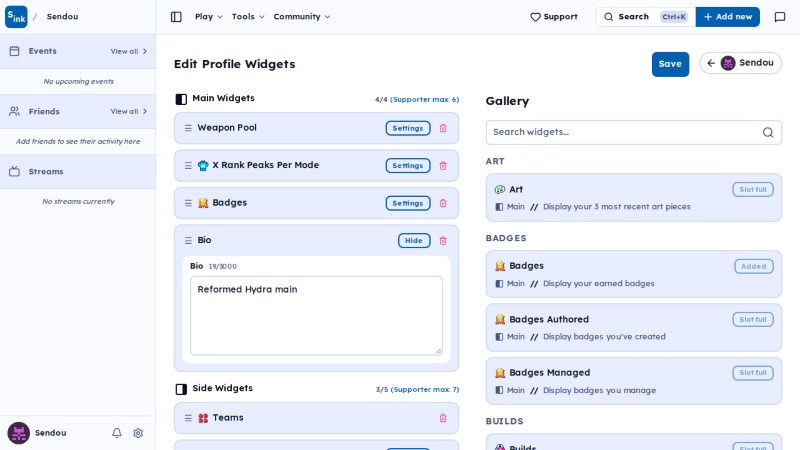Image resolution: width=800 pixels, height=450 pixels.
Task: Open the Search bar with Ctrl+K
Action: coord(645,17)
